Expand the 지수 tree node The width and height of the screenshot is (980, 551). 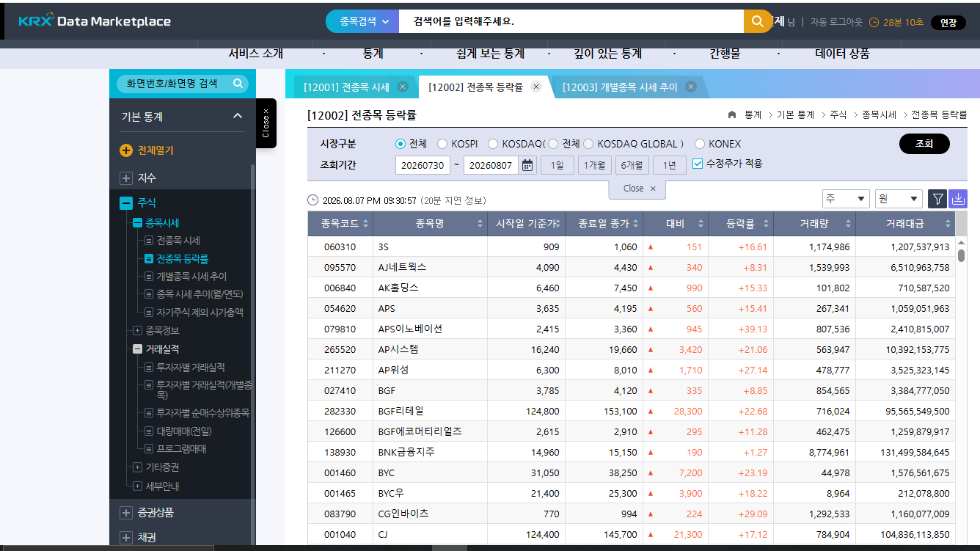point(126,178)
